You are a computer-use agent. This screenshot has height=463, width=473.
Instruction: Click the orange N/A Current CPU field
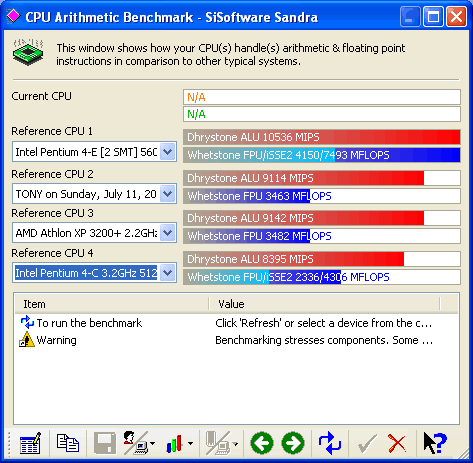coord(322,97)
